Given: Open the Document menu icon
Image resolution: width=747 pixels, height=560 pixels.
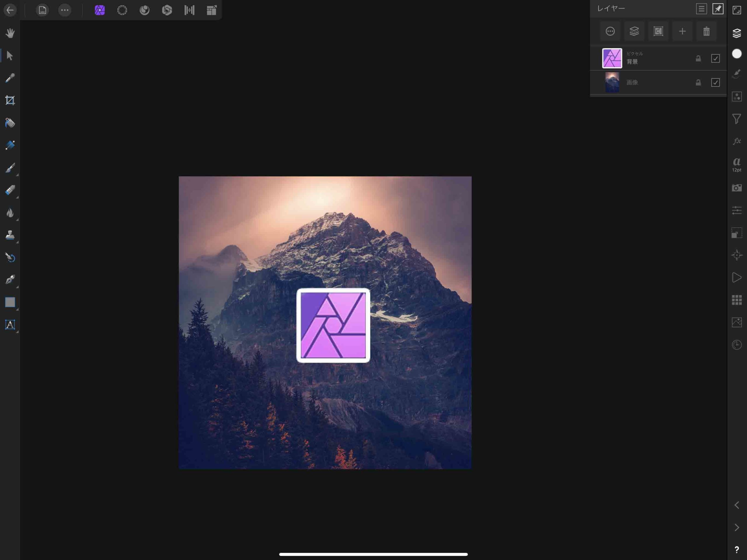Looking at the screenshot, I should point(42,10).
